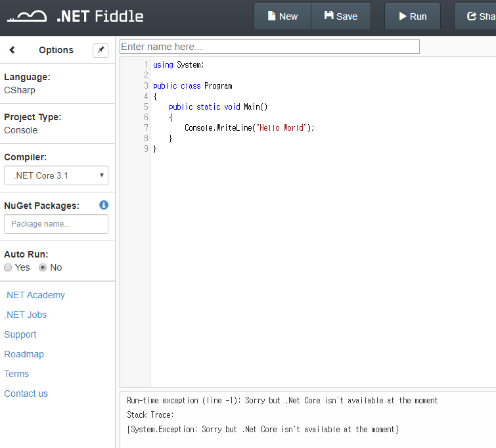Click the 'using System;' code line

pyautogui.click(x=179, y=65)
